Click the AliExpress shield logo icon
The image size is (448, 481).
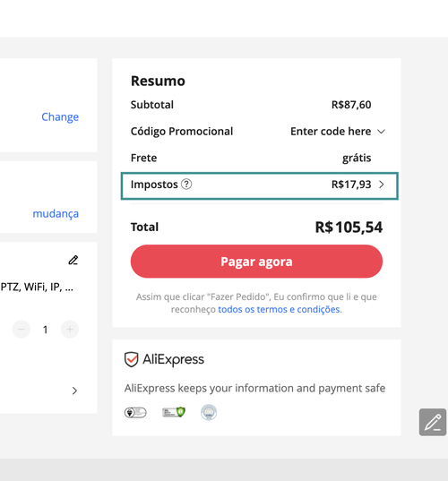[x=131, y=359]
